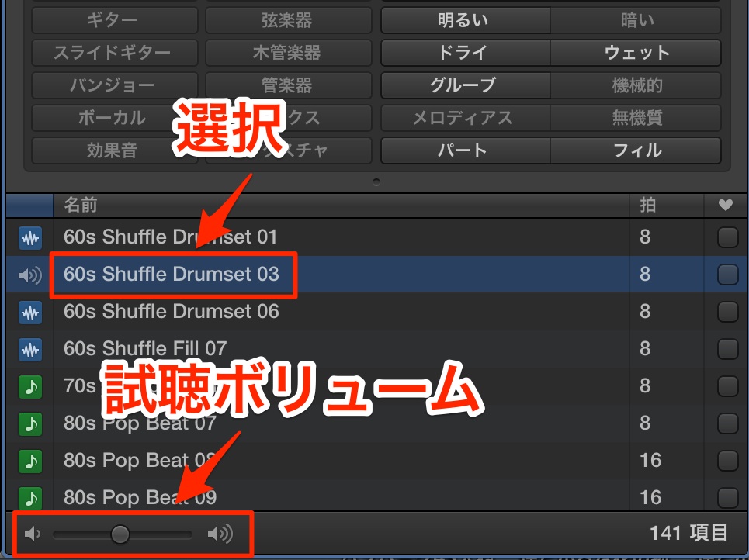Click the high volume speaker icon
The width and height of the screenshot is (749, 560).
tap(220, 534)
